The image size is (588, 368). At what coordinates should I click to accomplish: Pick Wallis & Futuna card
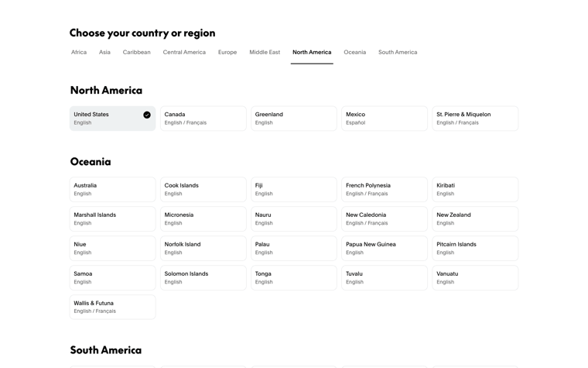coord(112,307)
